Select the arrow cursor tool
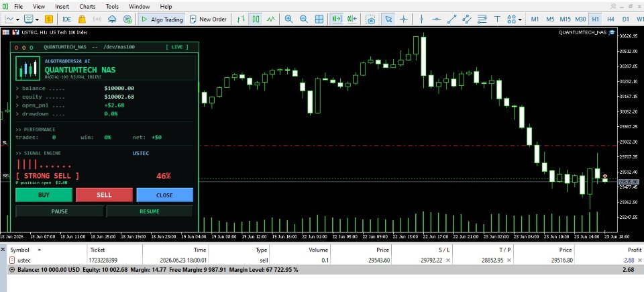This screenshot has width=644, height=292. click(x=388, y=19)
